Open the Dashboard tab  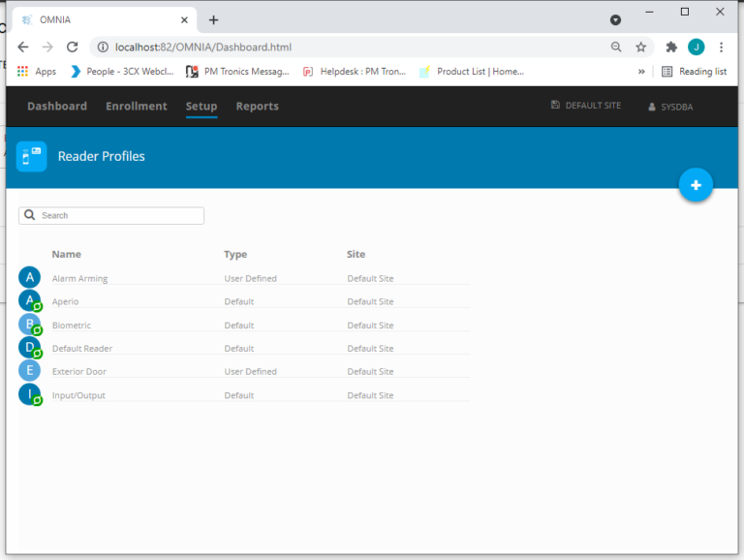pyautogui.click(x=57, y=107)
